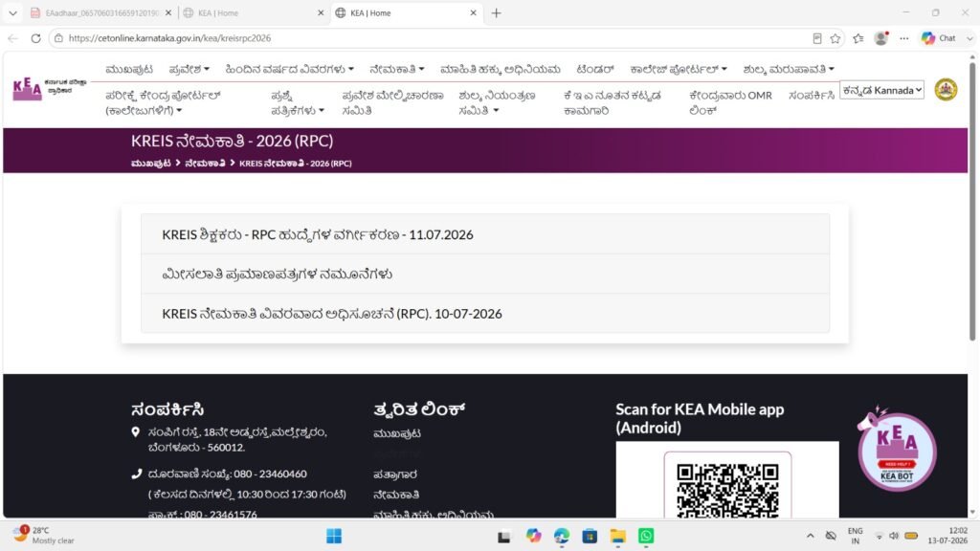Open the weather widget showing 28°C

coord(44,536)
